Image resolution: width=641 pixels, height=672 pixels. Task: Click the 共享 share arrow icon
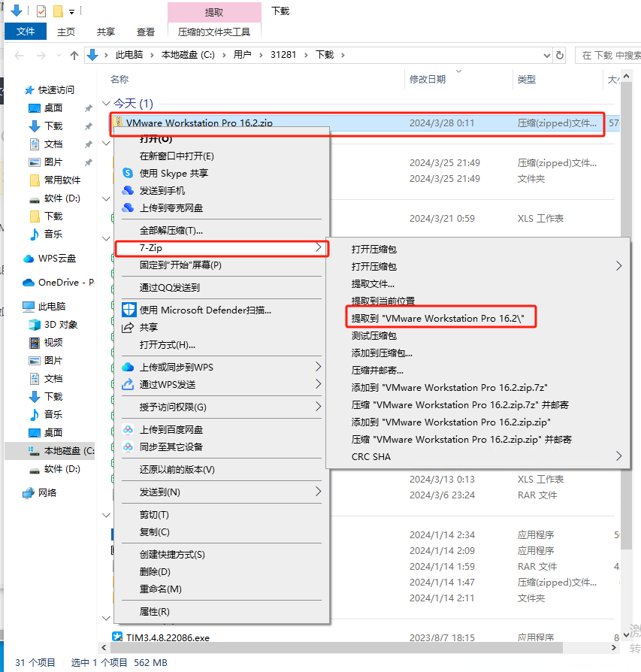[x=128, y=328]
